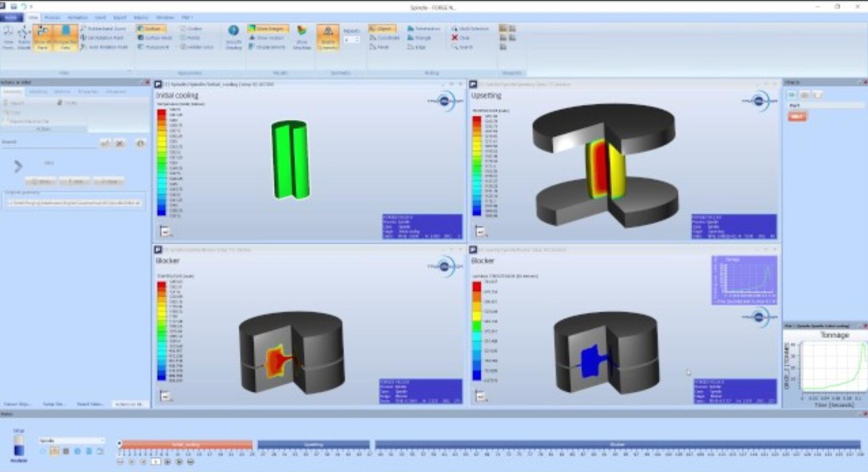Open Tonnage chart thumbnail in Blocker viewport
Viewport: 868px width, 472px height.
click(x=744, y=280)
